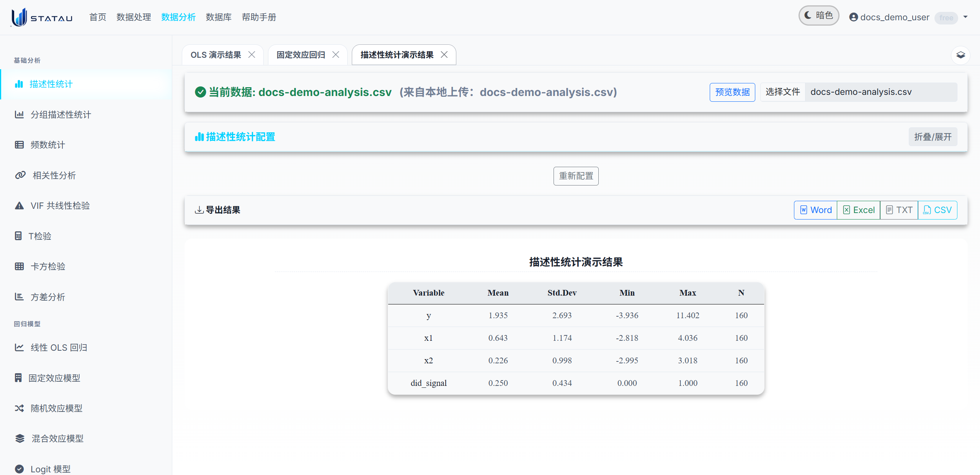Viewport: 980px width, 475px height.
Task: Switch to the 固定效应回归 tab
Action: pos(301,55)
